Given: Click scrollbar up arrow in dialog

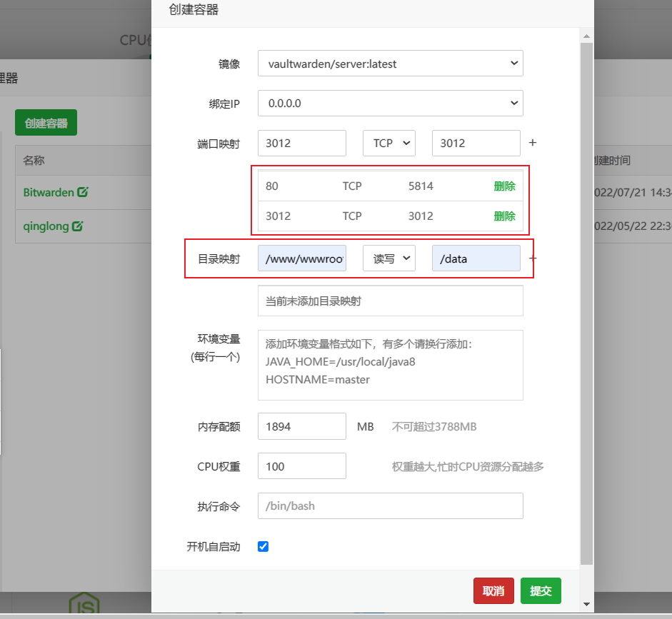Looking at the screenshot, I should point(587,36).
